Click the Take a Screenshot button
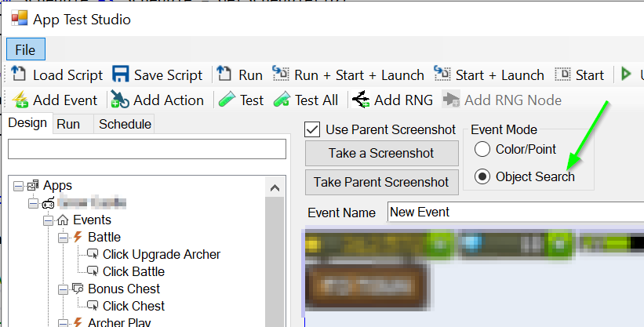Screen dimensions: 644x327 [381, 153]
